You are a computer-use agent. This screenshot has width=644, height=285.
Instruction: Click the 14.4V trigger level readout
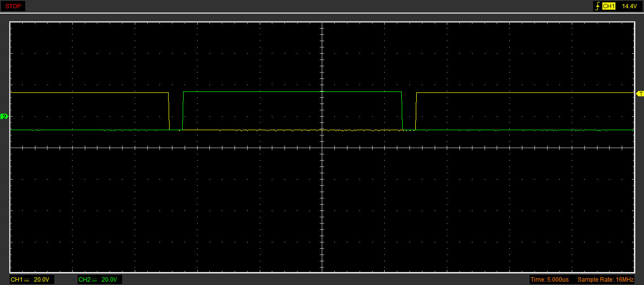(x=628, y=6)
